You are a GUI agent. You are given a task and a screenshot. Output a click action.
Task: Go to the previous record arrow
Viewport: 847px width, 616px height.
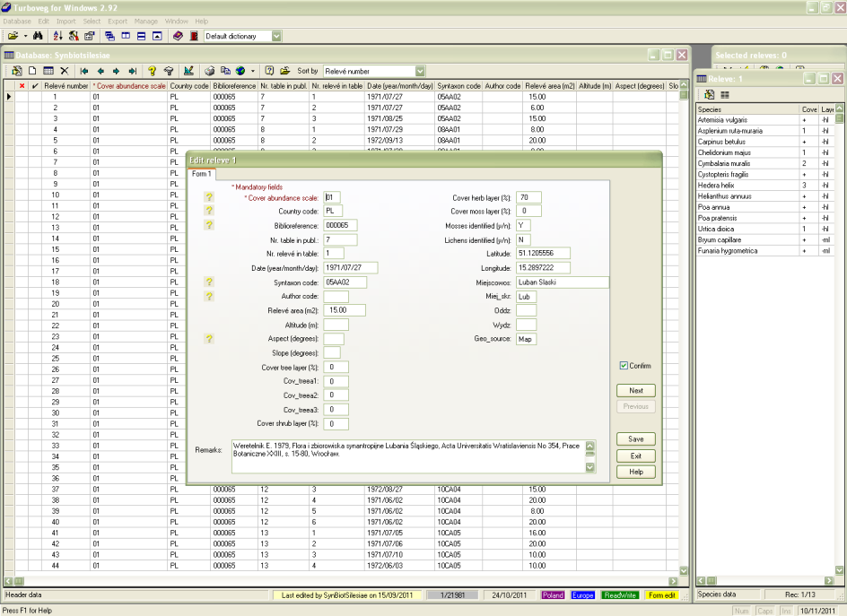100,71
